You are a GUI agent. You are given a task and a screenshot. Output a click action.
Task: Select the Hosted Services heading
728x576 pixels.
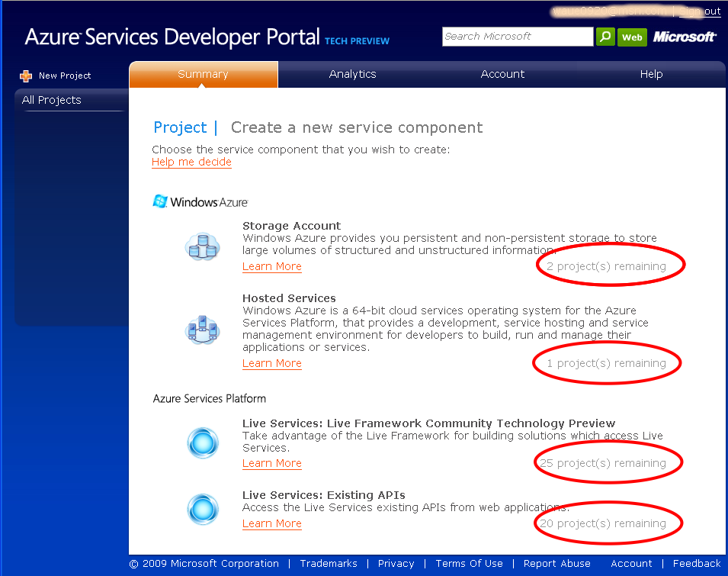(289, 298)
